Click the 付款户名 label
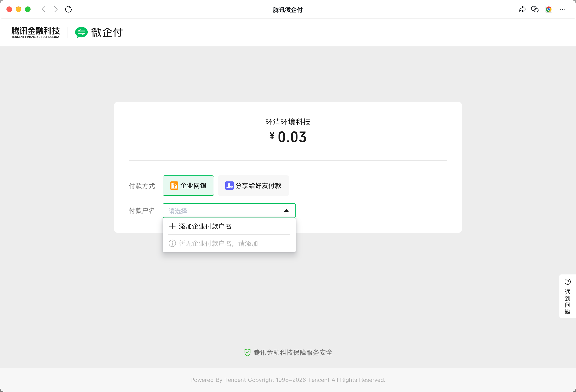 [142, 211]
